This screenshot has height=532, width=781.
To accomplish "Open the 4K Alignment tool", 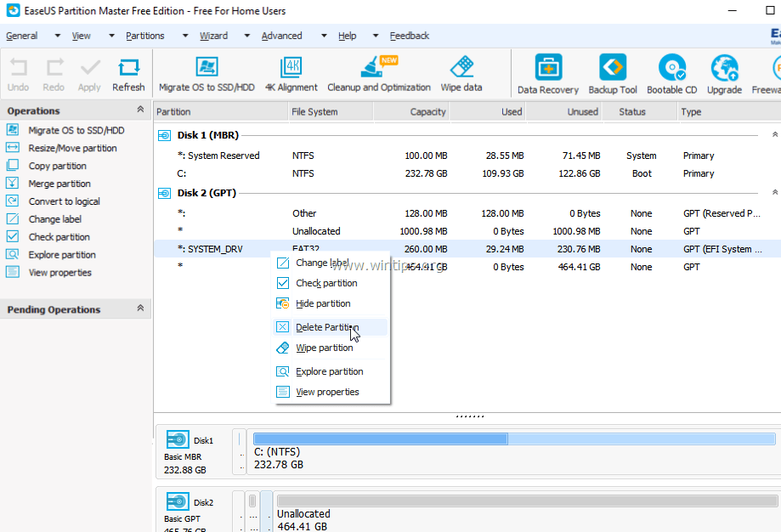I will 291,75.
